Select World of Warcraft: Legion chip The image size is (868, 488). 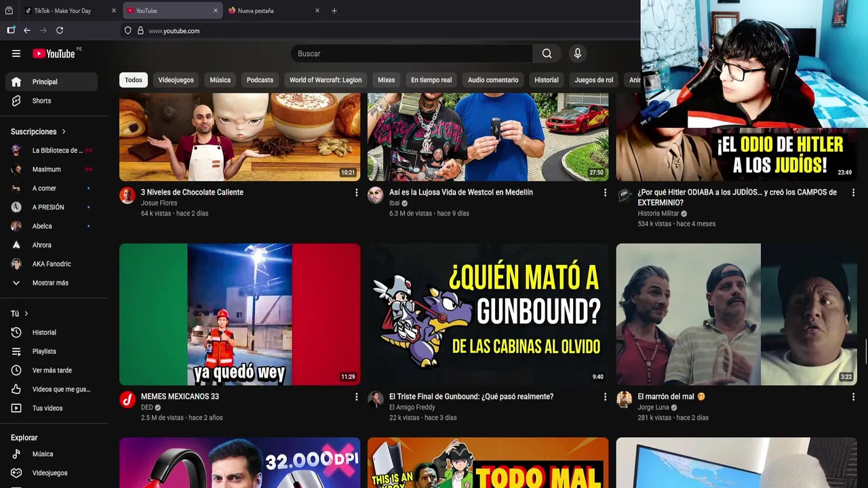(325, 80)
